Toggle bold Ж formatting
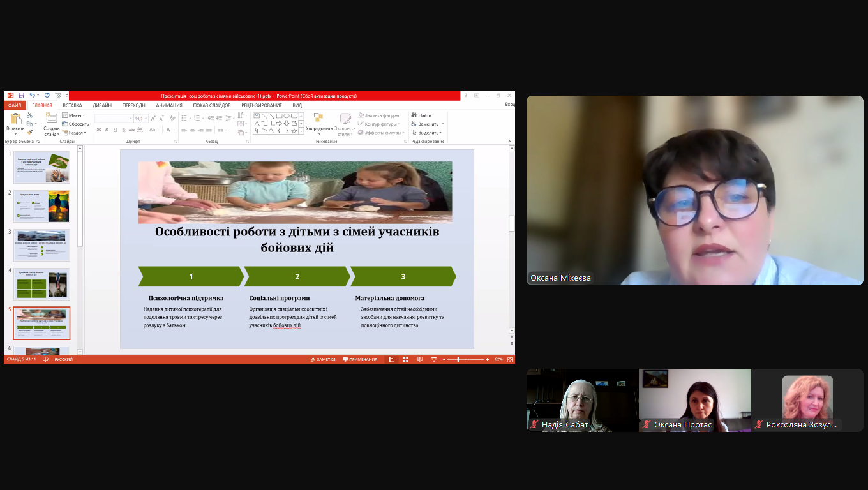Image resolution: width=868 pixels, height=490 pixels. 99,130
